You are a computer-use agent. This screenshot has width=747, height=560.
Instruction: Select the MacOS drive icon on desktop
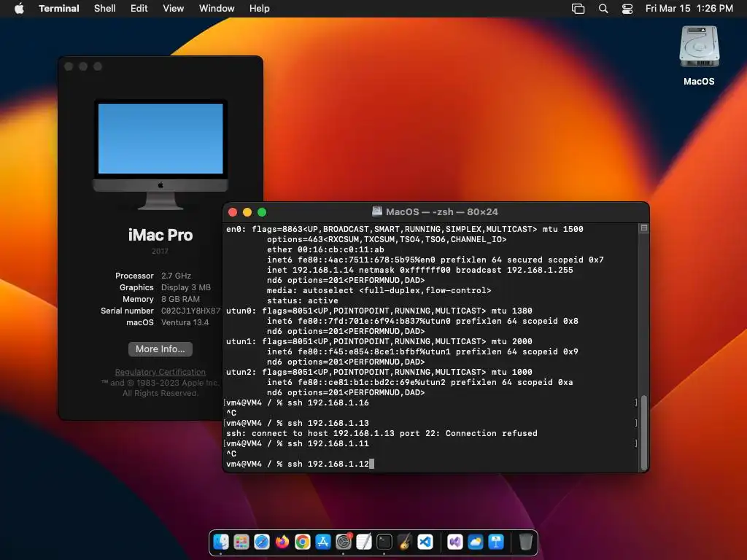click(x=699, y=47)
